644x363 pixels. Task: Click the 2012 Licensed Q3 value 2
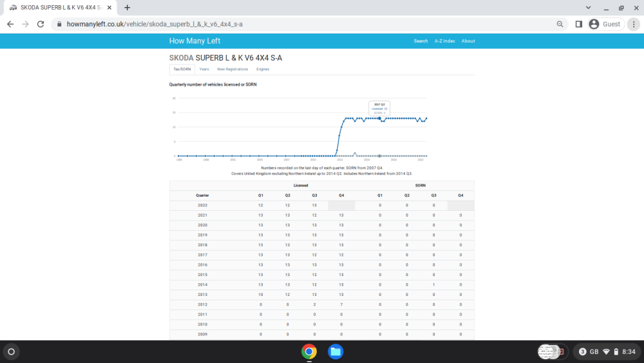tap(314, 304)
